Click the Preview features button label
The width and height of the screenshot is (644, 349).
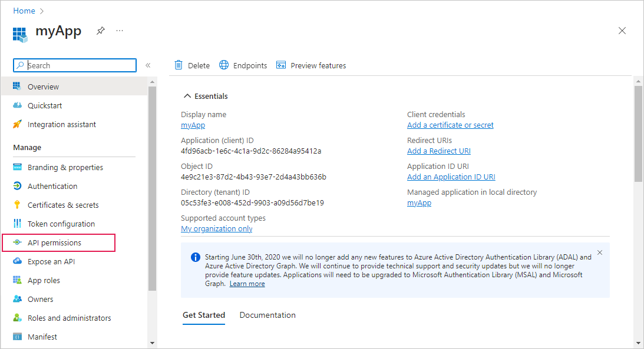point(318,65)
